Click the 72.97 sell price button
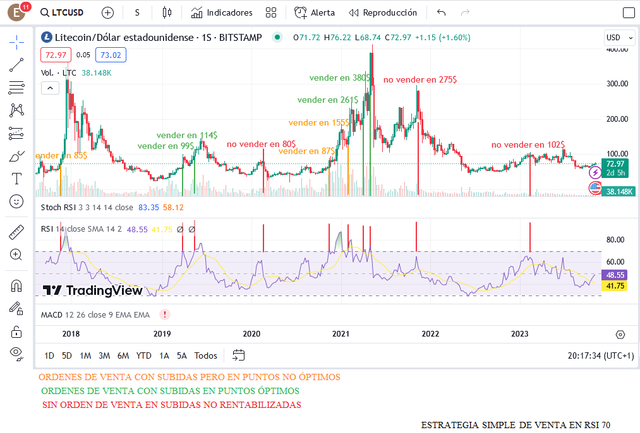The image size is (640, 433). [56, 55]
